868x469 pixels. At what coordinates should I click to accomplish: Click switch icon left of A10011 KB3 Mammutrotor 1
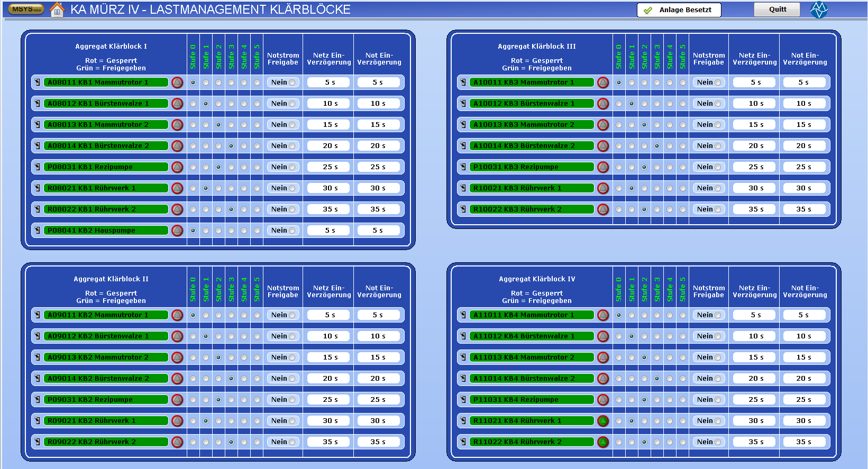coord(463,82)
